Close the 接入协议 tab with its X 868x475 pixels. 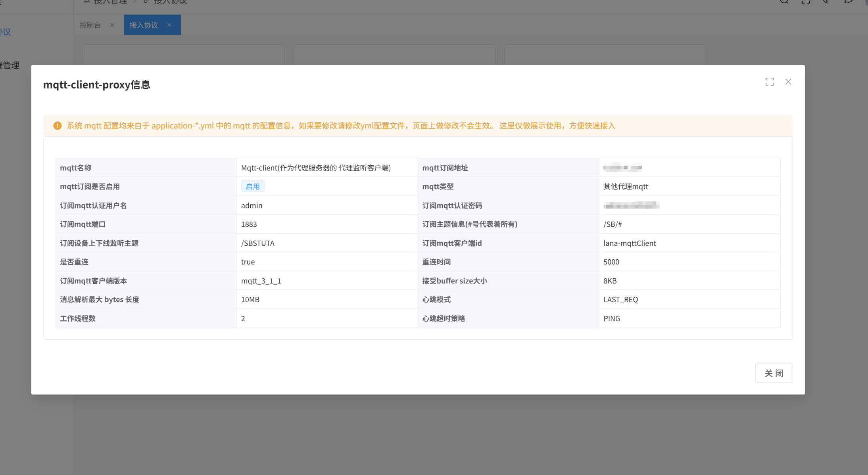(x=169, y=25)
